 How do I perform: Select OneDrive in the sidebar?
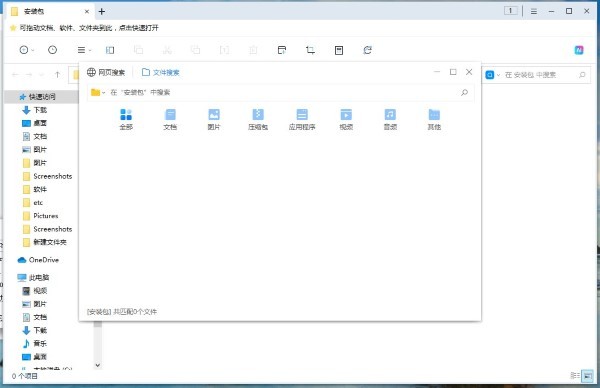[38, 260]
